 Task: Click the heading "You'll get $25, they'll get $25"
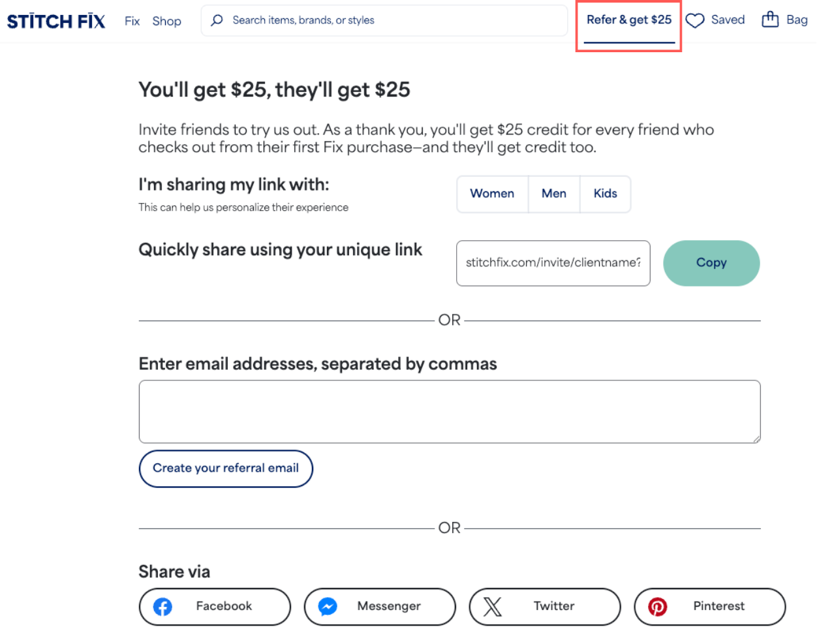point(274,89)
